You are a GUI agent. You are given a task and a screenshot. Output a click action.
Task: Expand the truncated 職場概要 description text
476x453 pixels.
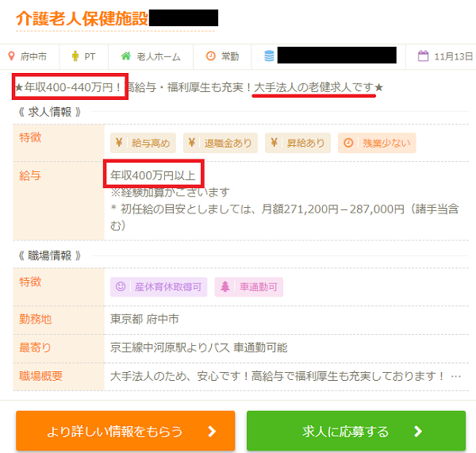pyautogui.click(x=456, y=375)
